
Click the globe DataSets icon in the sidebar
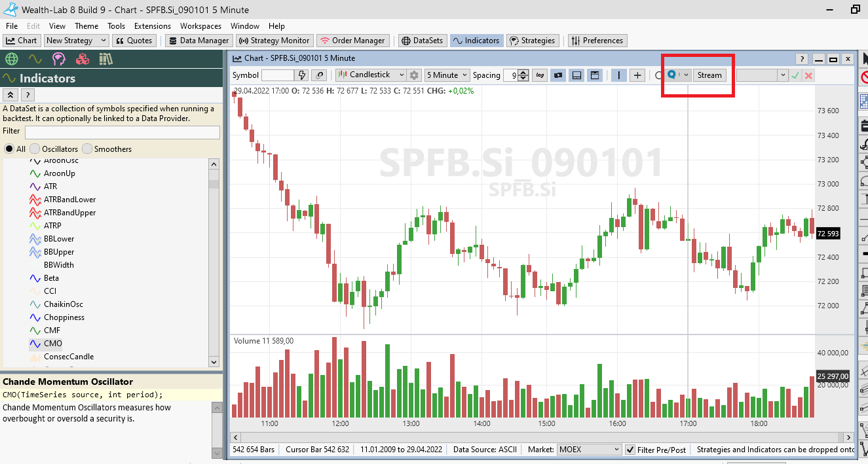pos(11,58)
